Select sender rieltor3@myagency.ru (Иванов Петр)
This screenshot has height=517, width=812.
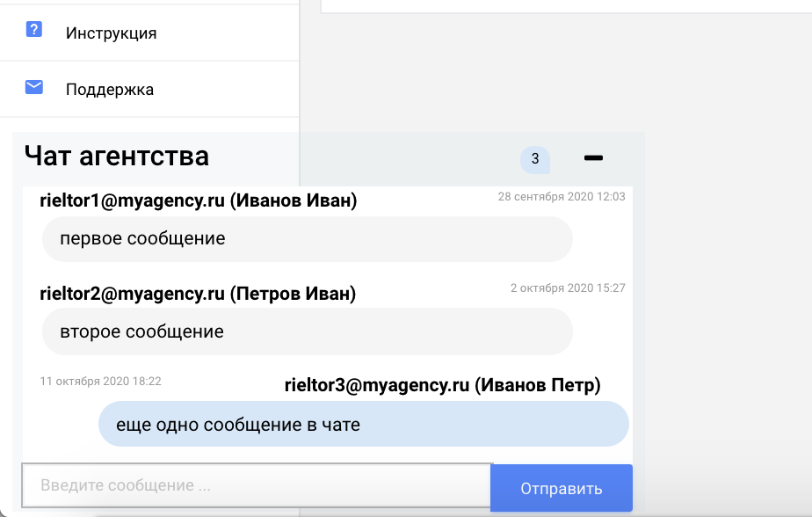(443, 385)
